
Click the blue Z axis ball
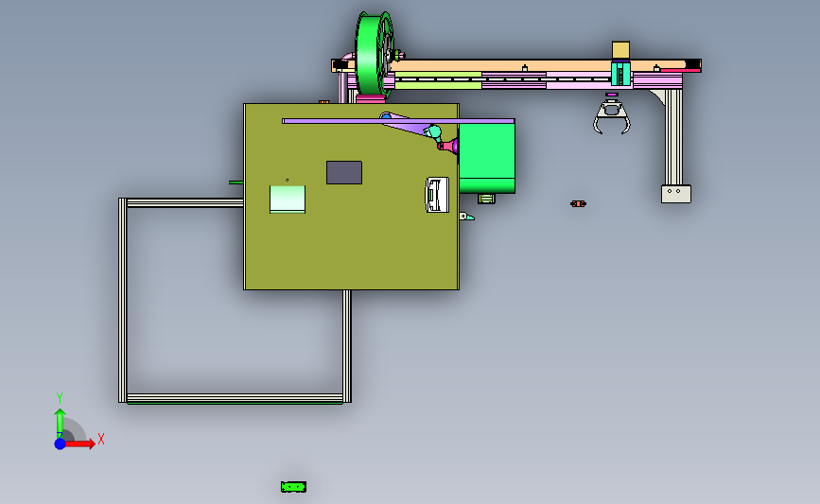coord(60,443)
